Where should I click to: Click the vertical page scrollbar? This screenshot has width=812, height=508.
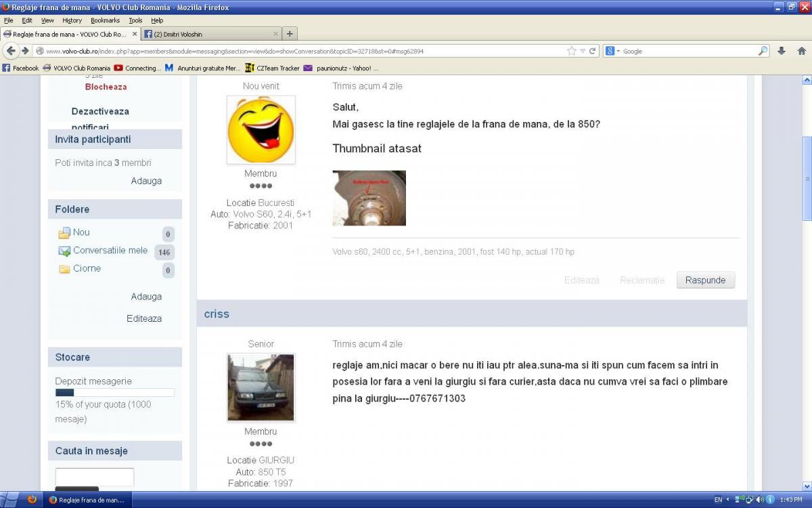pyautogui.click(x=807, y=179)
